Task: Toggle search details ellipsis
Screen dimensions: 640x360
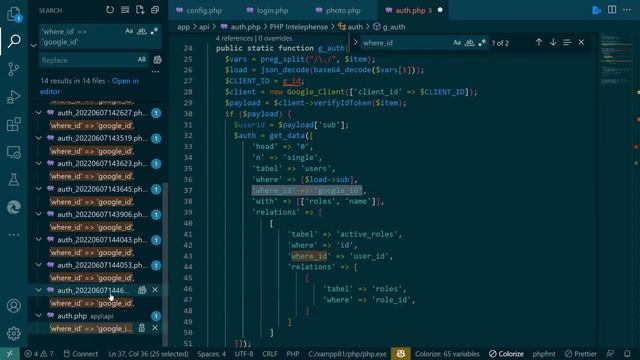Action: 155,72
